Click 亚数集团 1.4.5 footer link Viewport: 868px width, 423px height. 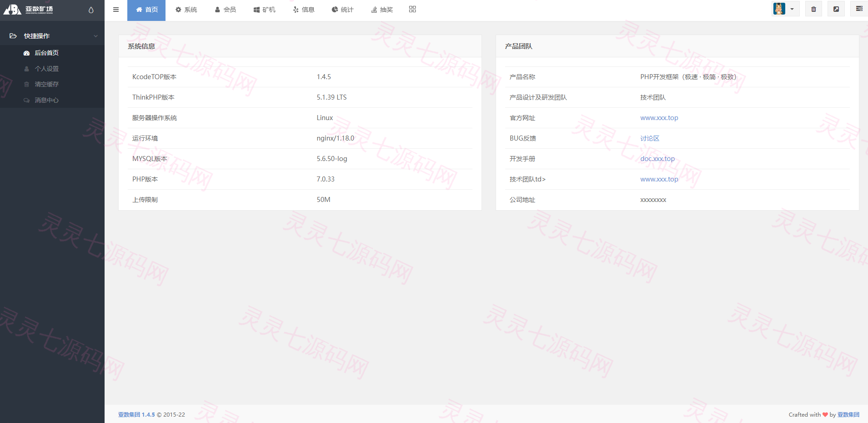pyautogui.click(x=136, y=415)
